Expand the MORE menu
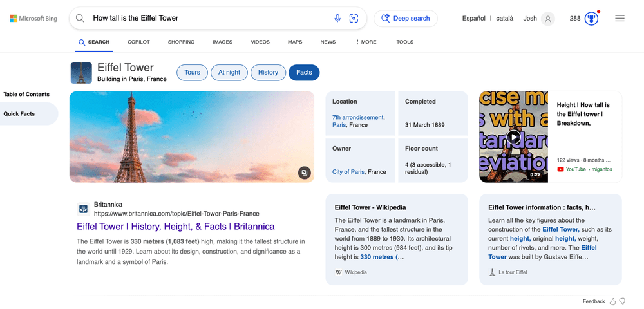The width and height of the screenshot is (644, 309). point(366,42)
